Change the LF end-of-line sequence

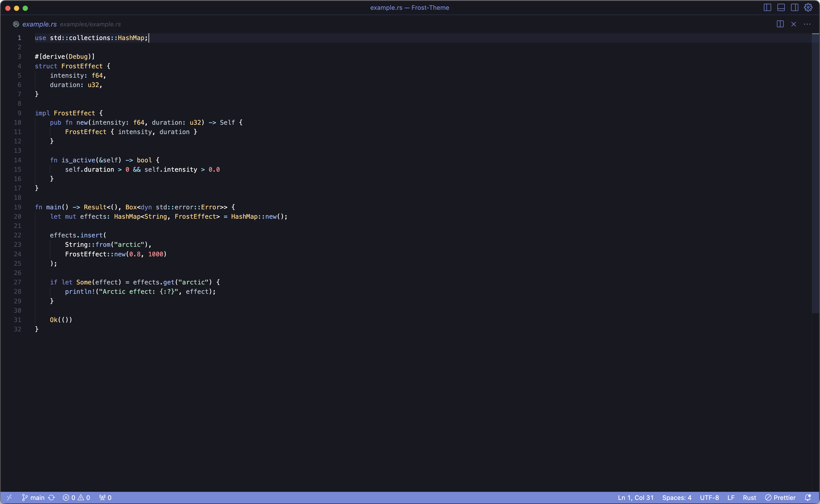(x=731, y=497)
